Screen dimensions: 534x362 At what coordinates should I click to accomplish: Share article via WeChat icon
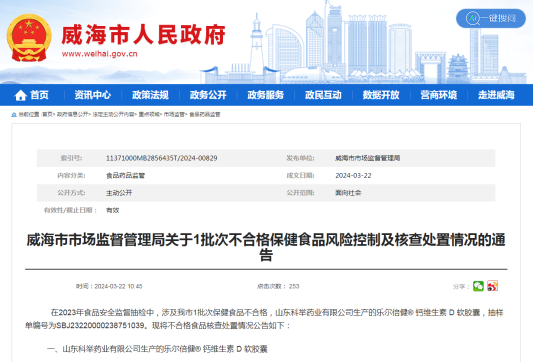tap(478, 286)
